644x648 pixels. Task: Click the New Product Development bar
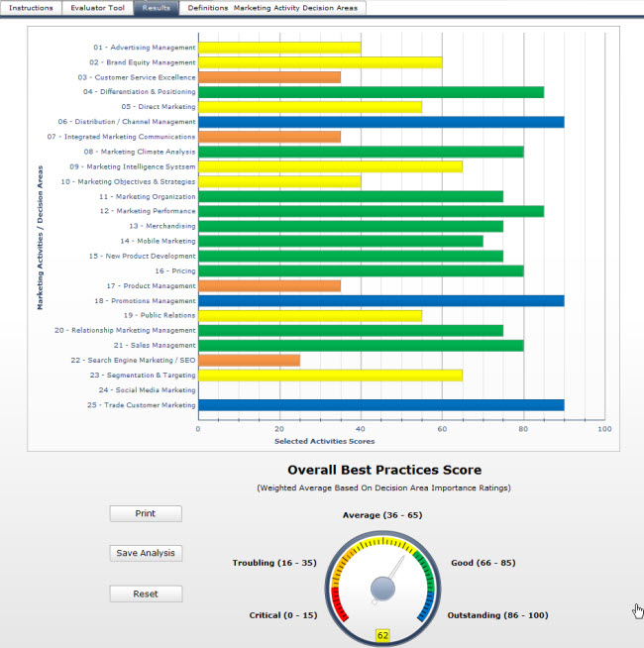[351, 257]
